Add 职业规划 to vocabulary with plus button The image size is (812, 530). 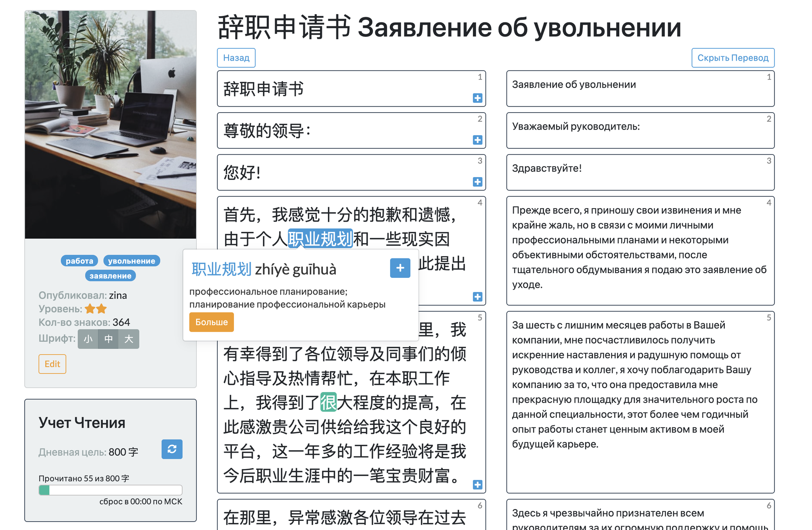[x=400, y=268]
